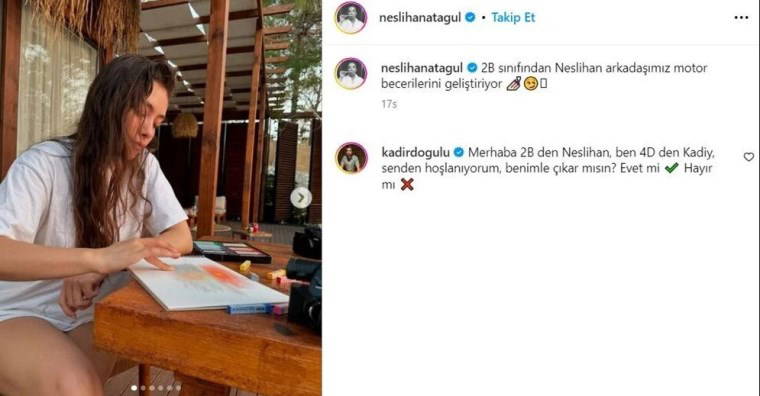Image resolution: width=760 pixels, height=396 pixels.
Task: Click the avatar beside the post caption
Action: [351, 74]
